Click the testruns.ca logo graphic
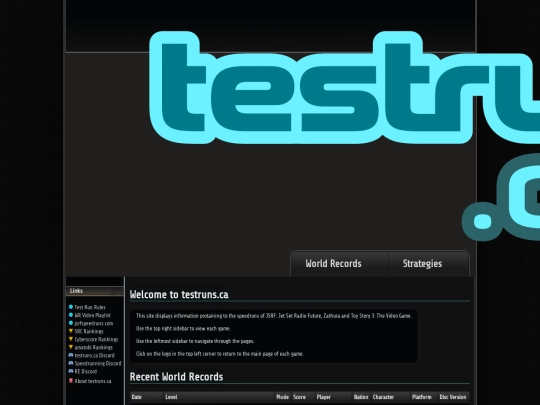The image size is (540, 405). pos(344,136)
